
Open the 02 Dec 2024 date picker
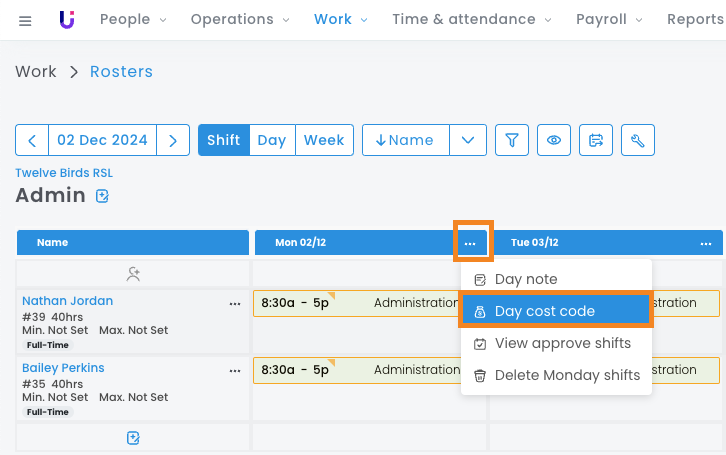point(102,141)
